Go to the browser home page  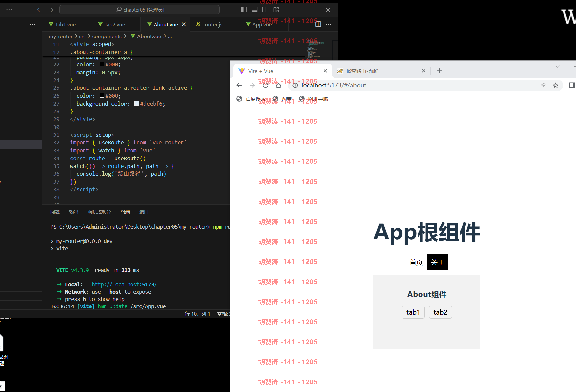278,86
